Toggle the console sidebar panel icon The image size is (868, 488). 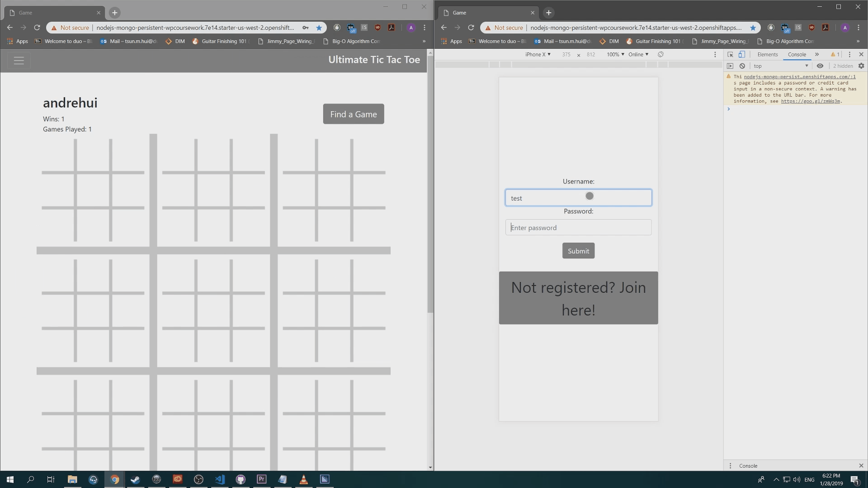[x=730, y=66]
